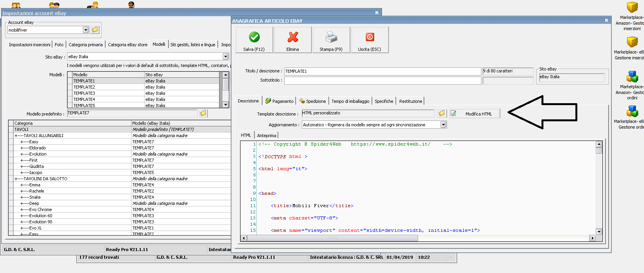Screen dimensions: 644x273
Task: Click the Salva (F12) green checkmark button
Action: (x=254, y=40)
